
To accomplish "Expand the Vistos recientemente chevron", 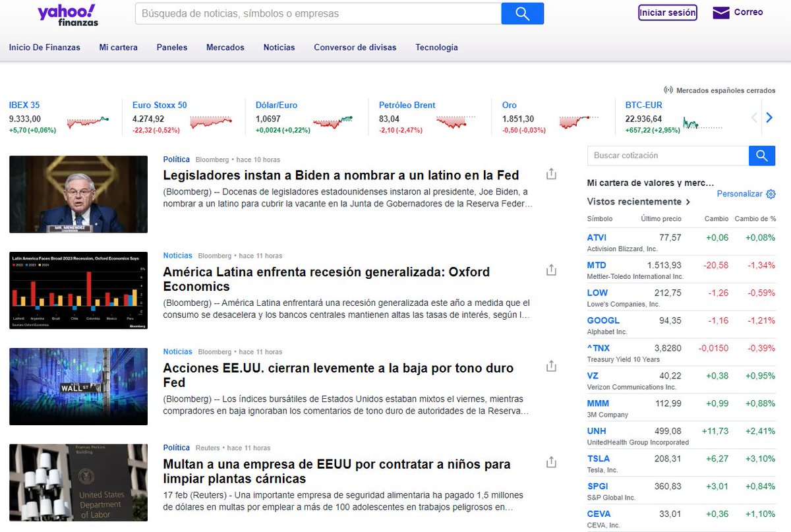I will click(688, 202).
